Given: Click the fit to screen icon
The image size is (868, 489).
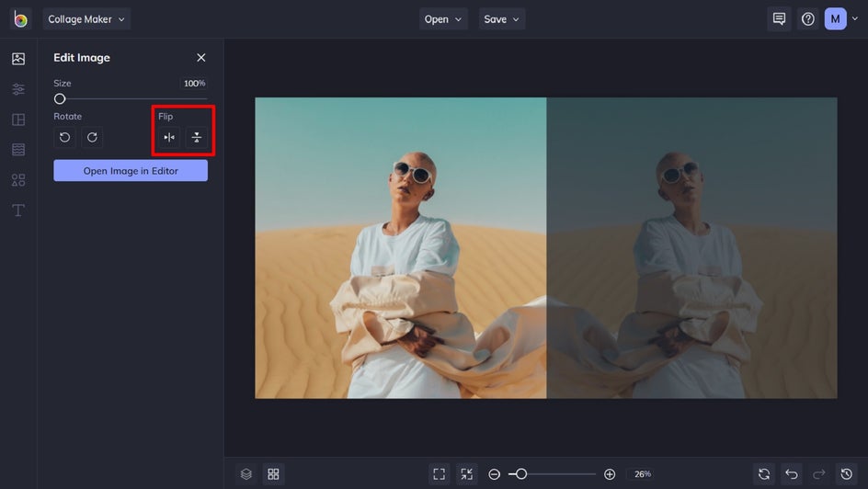Looking at the screenshot, I should [x=439, y=474].
